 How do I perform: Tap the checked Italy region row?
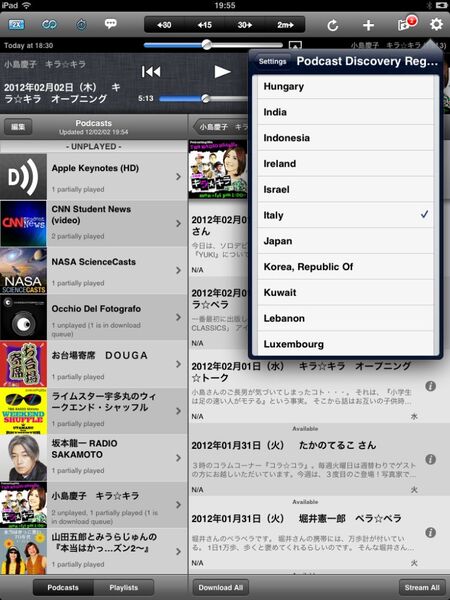click(x=346, y=215)
